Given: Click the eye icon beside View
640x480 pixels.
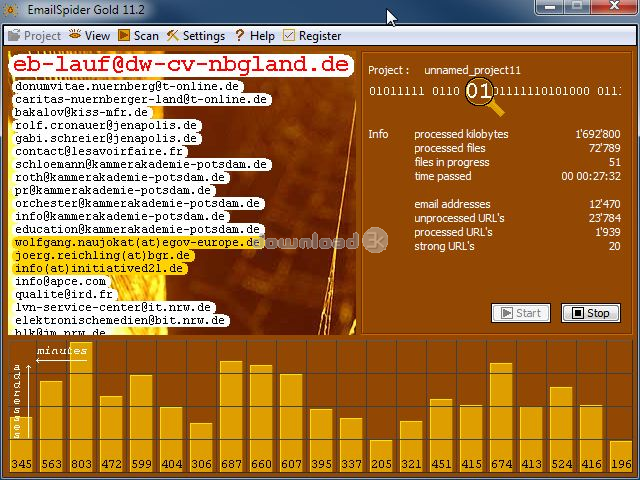Looking at the screenshot, I should coord(75,35).
